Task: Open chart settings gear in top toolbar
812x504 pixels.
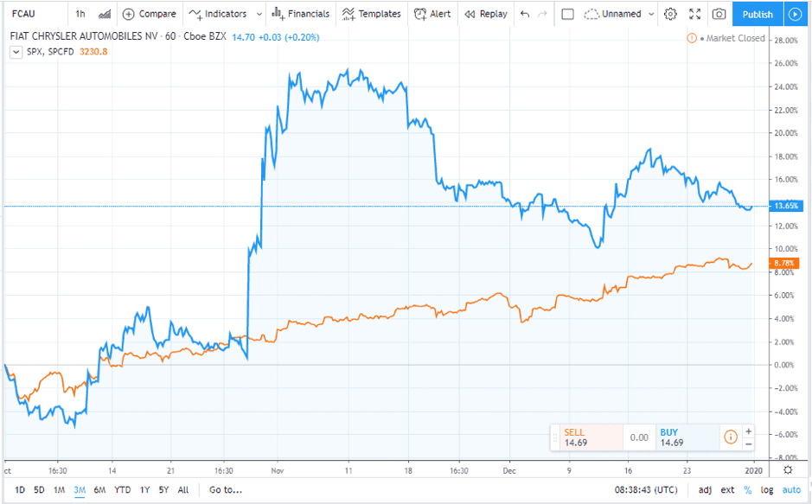Action: 670,14
